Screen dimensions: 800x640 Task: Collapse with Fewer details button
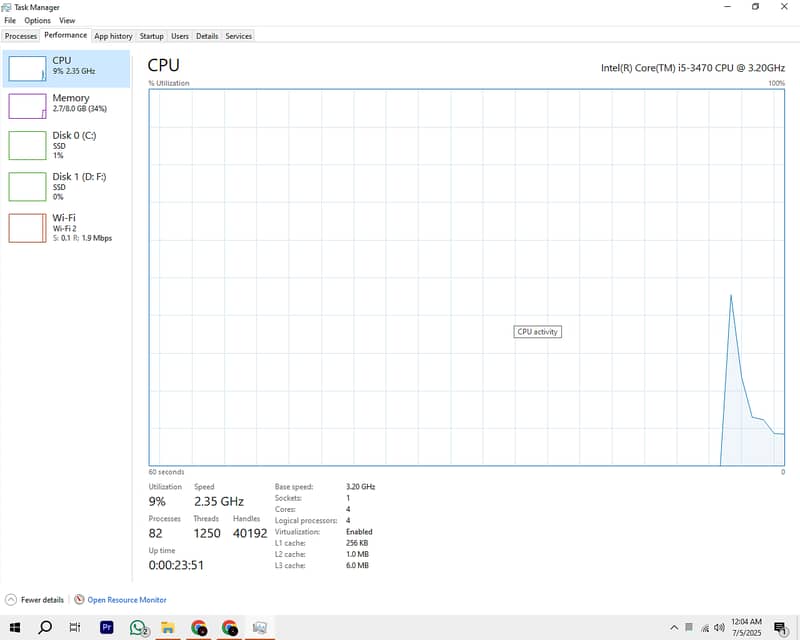35,600
